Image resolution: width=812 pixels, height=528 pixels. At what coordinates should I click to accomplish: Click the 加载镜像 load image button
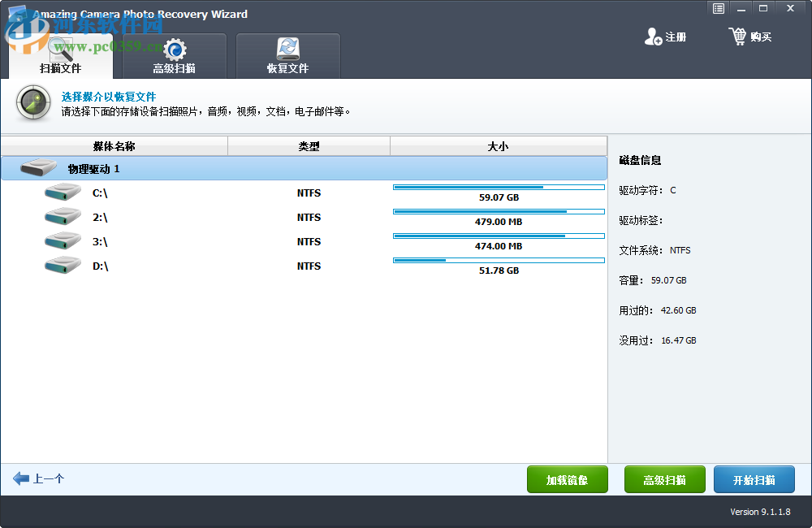(x=567, y=479)
